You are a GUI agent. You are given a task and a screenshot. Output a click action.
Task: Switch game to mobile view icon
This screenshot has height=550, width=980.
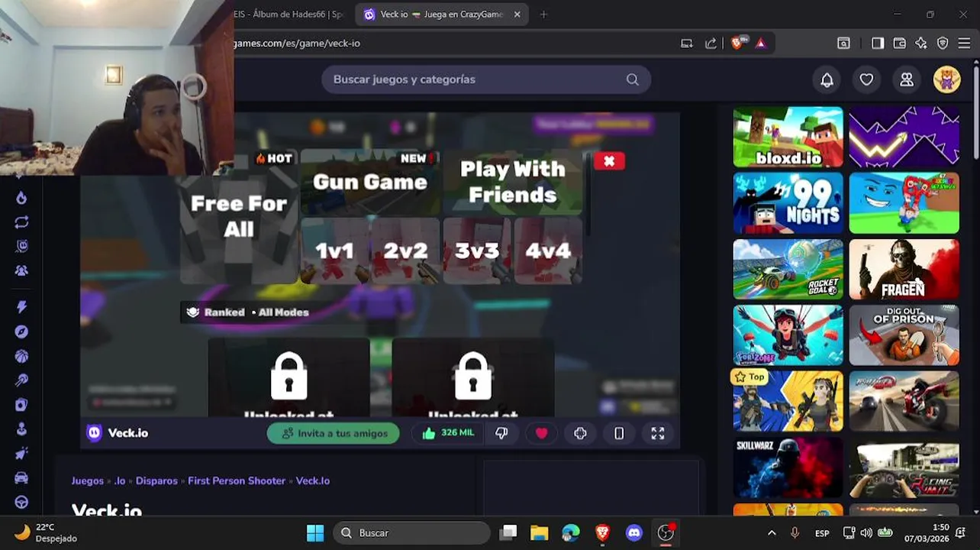pyautogui.click(x=619, y=433)
